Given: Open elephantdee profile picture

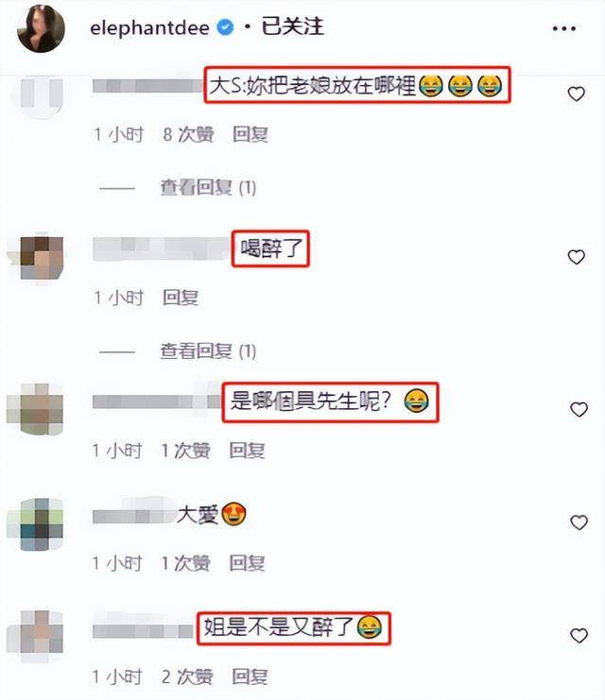Looking at the screenshot, I should [41, 28].
